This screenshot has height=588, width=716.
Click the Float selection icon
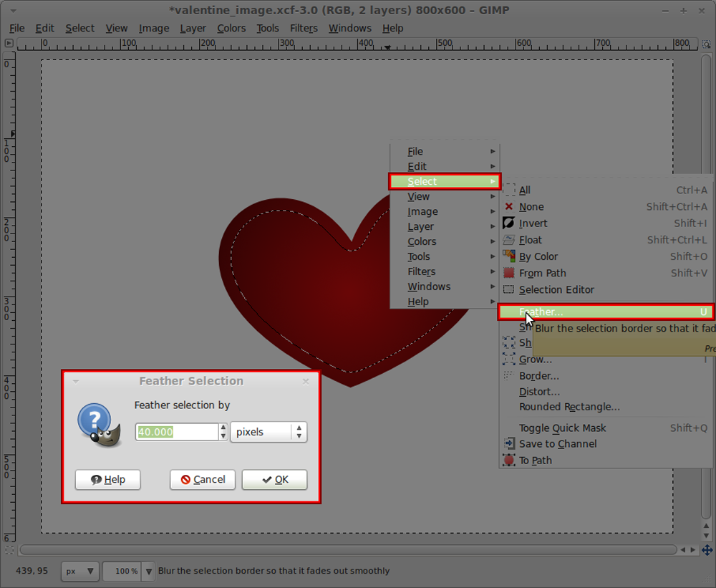[509, 240]
